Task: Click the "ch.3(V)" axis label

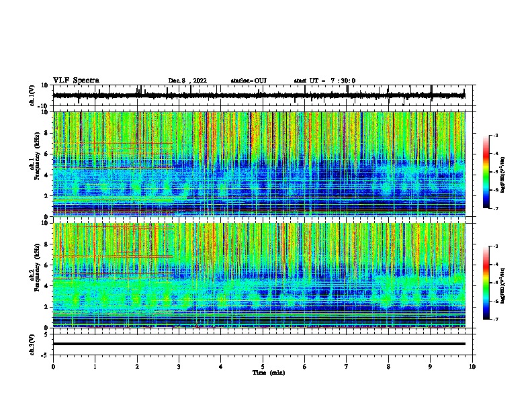Action: 32,345
